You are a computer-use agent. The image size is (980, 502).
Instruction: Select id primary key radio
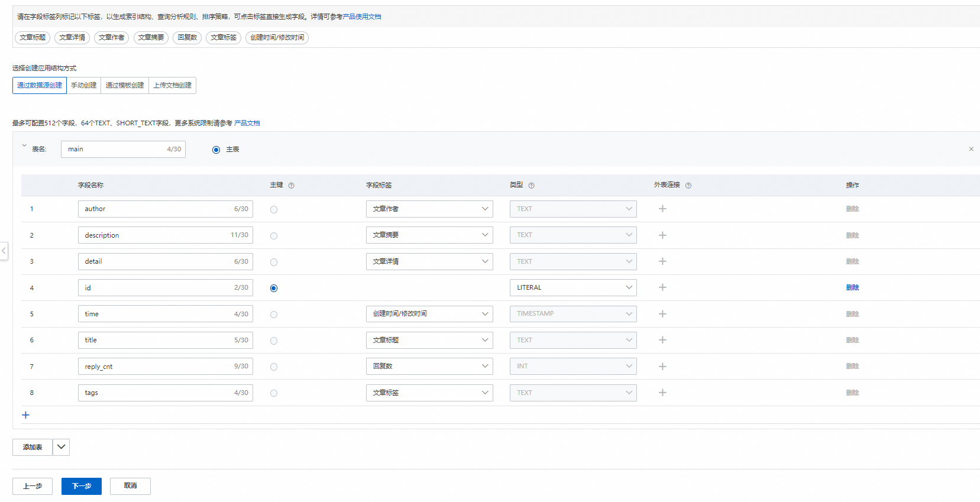tap(274, 289)
